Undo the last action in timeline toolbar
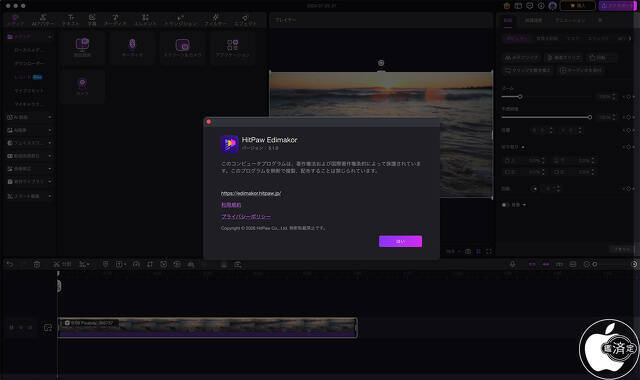Image resolution: width=640 pixels, height=380 pixels. 10,264
